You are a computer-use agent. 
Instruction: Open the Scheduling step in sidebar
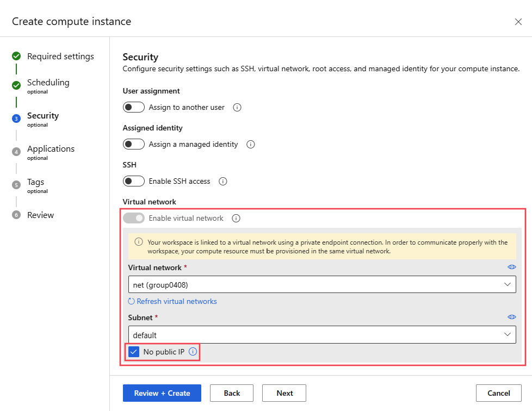pyautogui.click(x=48, y=83)
